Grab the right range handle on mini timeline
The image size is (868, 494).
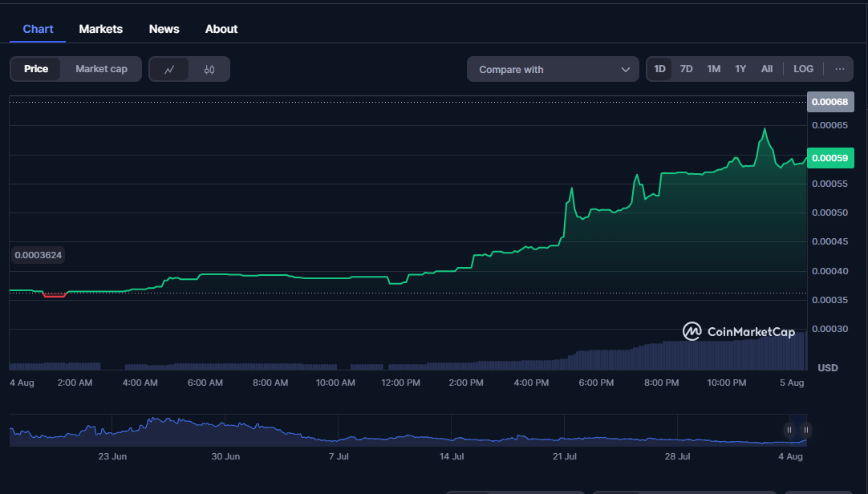805,431
